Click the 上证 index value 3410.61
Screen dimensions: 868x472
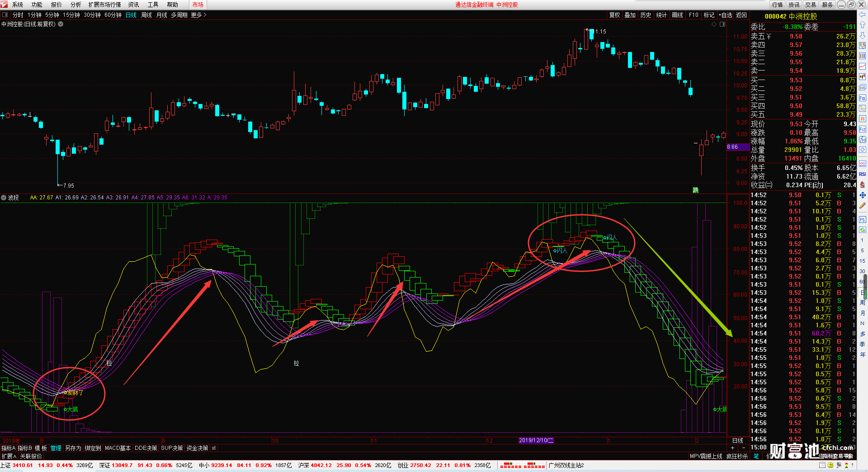(22, 465)
